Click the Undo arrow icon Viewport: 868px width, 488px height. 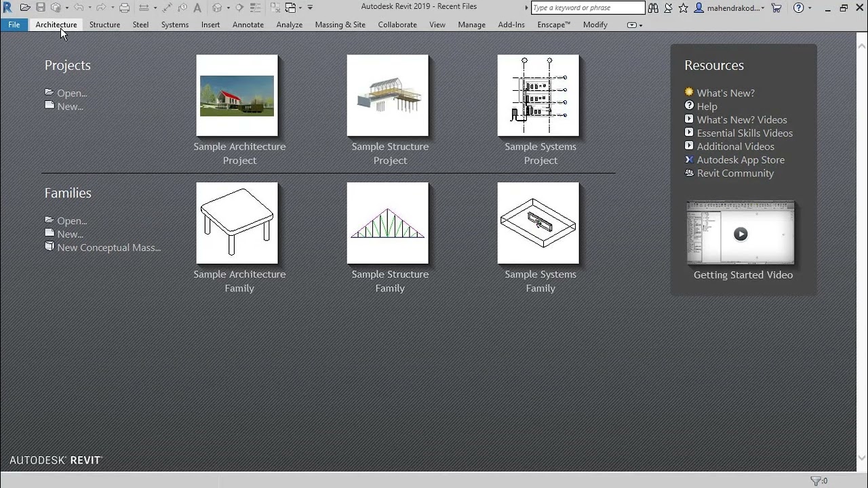click(x=79, y=7)
